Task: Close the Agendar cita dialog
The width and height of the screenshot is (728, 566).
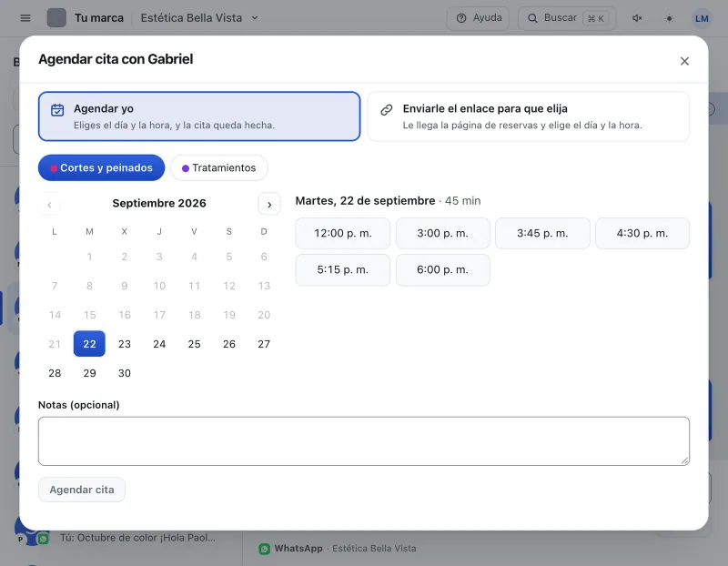Action: point(684,61)
